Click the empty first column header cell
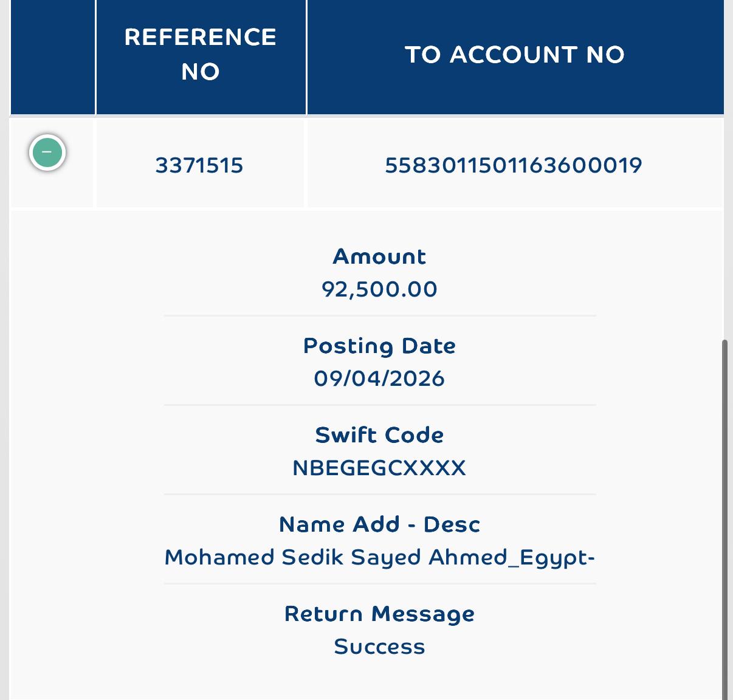The height and width of the screenshot is (700, 733). [x=52, y=57]
